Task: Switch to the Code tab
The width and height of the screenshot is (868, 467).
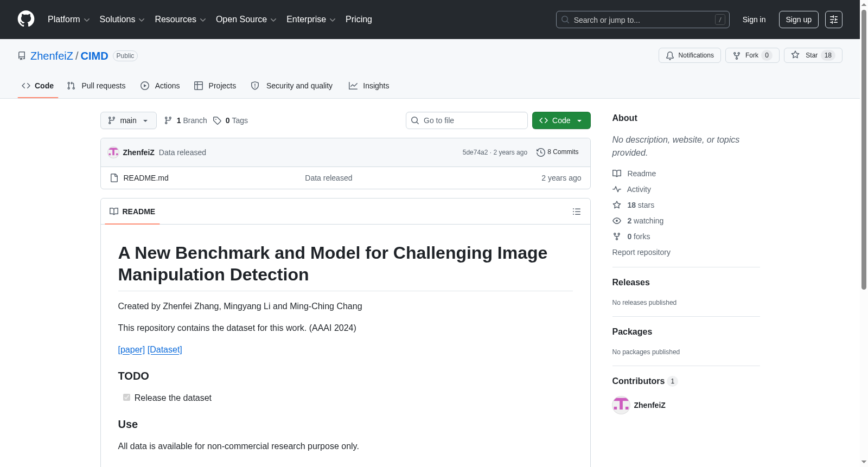Action: point(38,86)
